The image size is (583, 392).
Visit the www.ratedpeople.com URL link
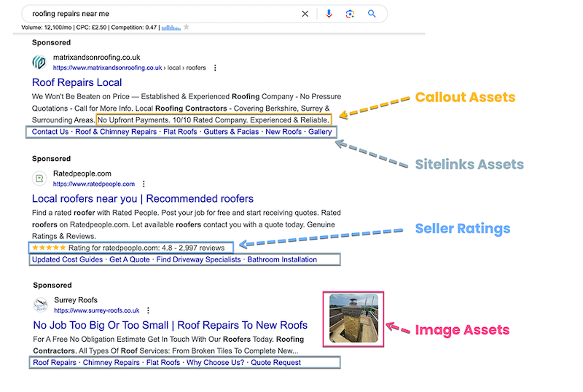[94, 184]
